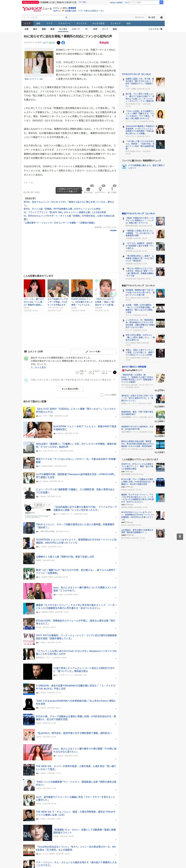Screen dimensions: 186x868
Task: Open the エキスパート tab
Action: (64, 23)
